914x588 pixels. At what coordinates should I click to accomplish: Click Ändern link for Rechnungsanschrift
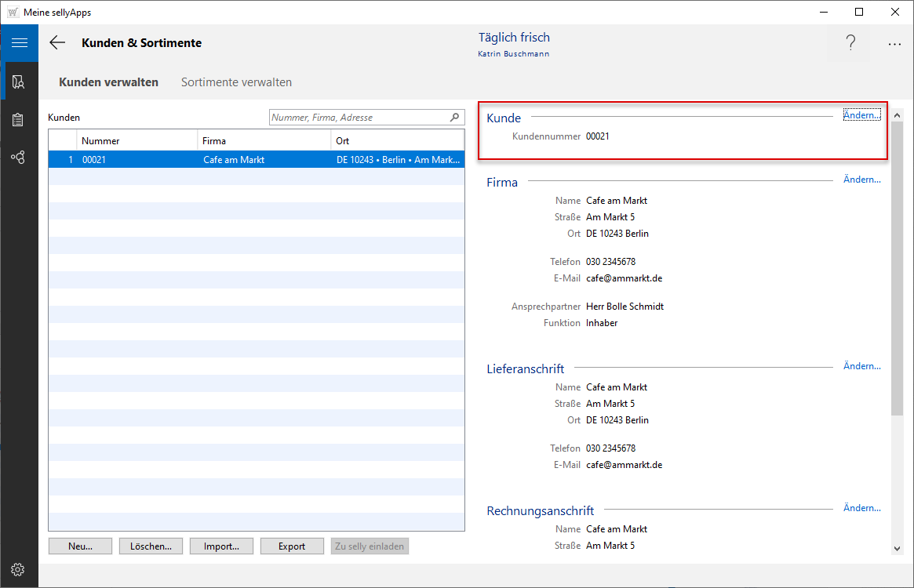click(x=861, y=508)
